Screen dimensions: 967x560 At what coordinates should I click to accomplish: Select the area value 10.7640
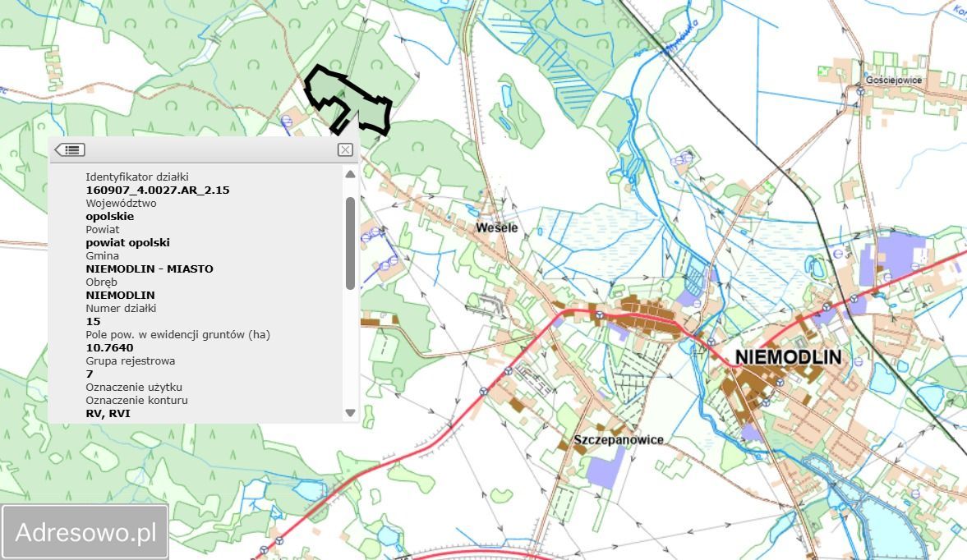point(110,348)
